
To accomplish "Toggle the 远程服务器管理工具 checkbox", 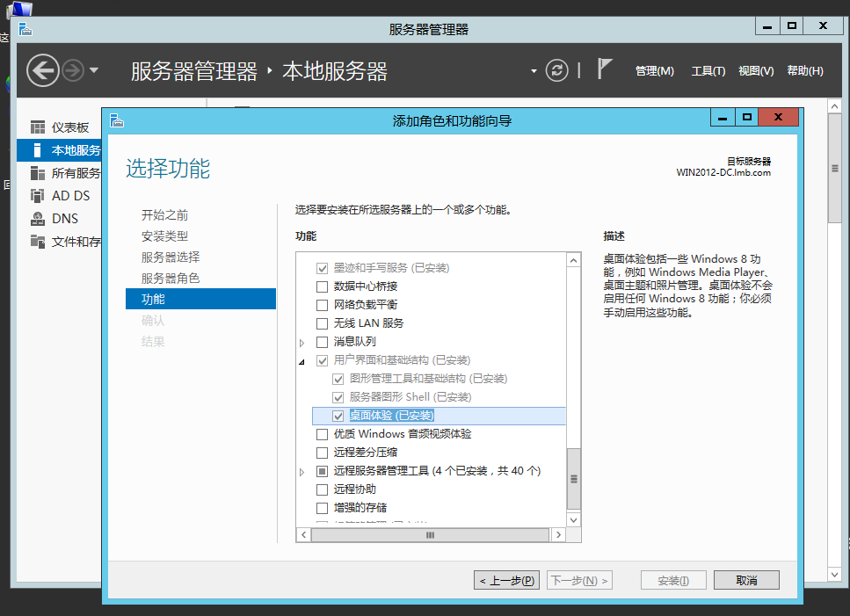I will (322, 471).
